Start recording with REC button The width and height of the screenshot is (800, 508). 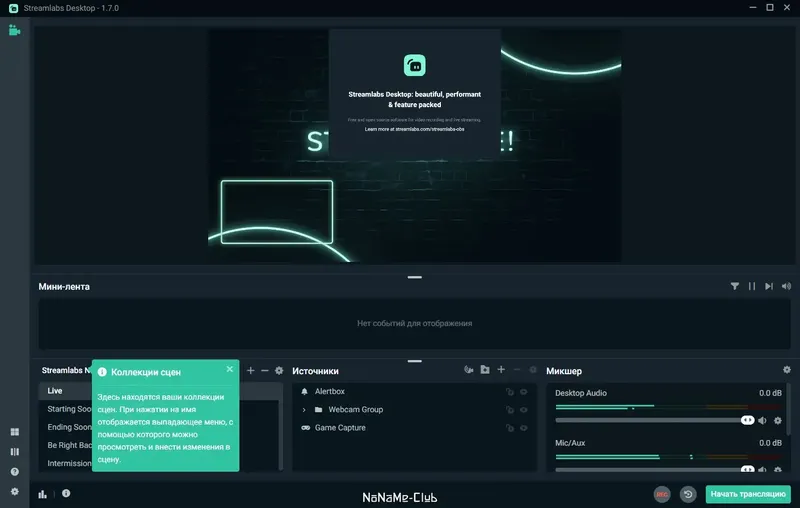point(662,494)
